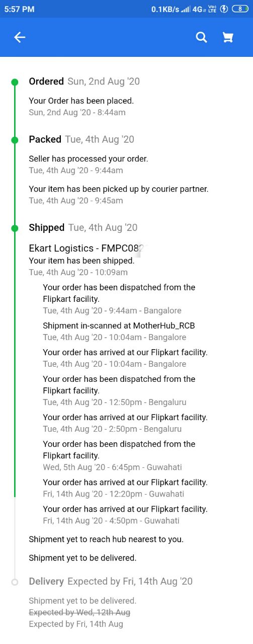Screen dimensions: 253x644
Task: Select the Ordered green timeline dot
Action: pos(15,82)
